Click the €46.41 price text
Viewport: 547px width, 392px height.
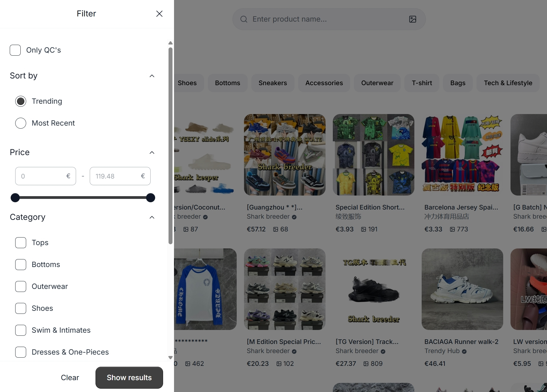click(435, 364)
